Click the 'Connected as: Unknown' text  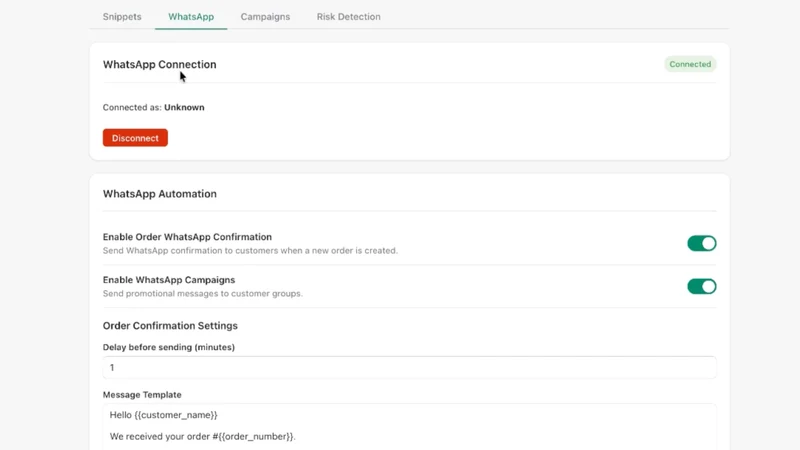pyautogui.click(x=154, y=107)
